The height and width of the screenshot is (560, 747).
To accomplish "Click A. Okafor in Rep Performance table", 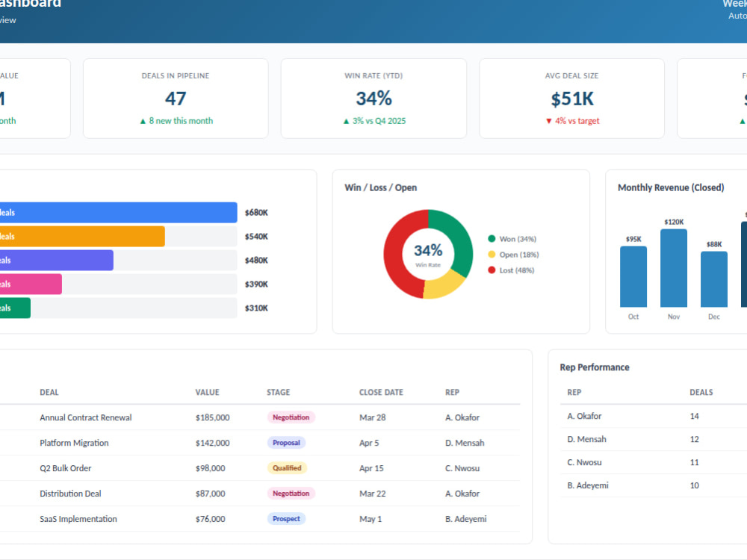I will tap(584, 416).
